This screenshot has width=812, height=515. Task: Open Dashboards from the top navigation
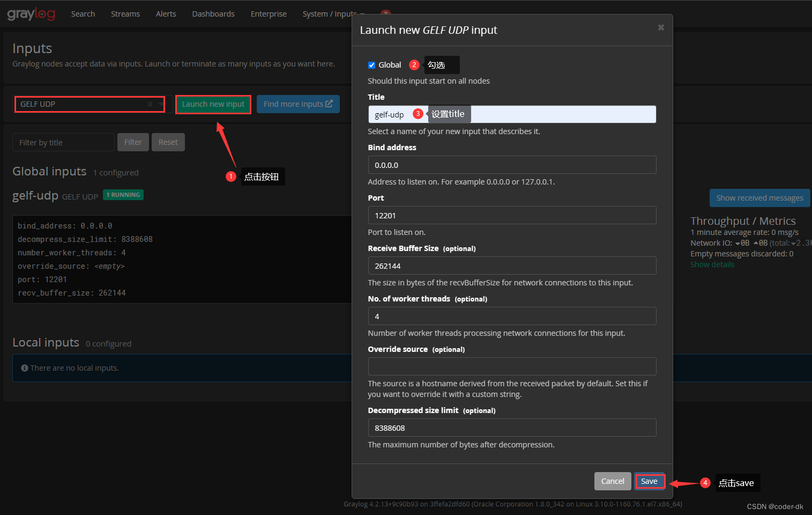(213, 14)
